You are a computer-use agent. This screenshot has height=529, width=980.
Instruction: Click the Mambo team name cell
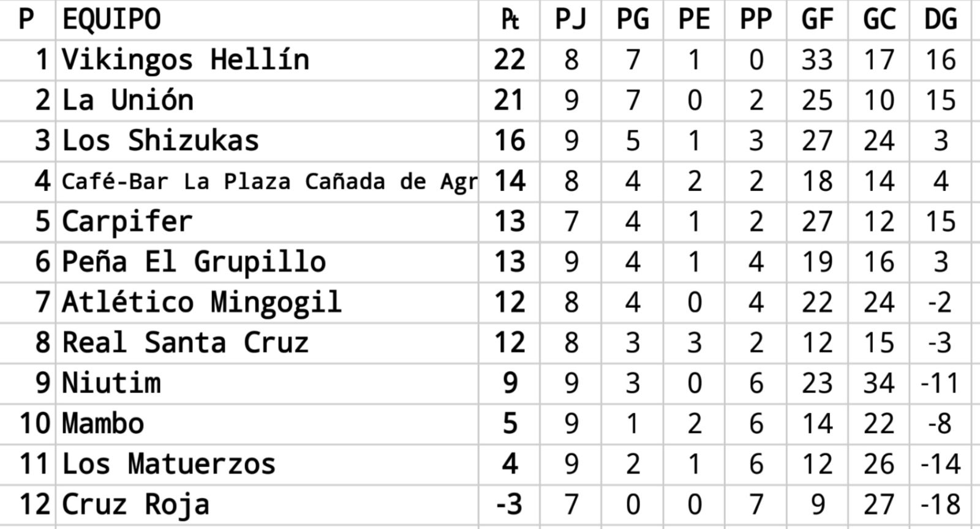point(103,424)
